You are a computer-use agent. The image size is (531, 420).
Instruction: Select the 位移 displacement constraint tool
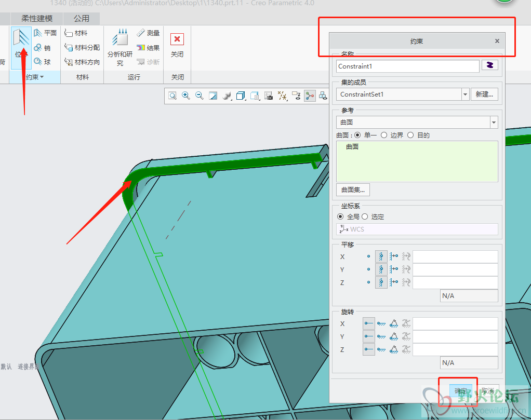point(21,47)
